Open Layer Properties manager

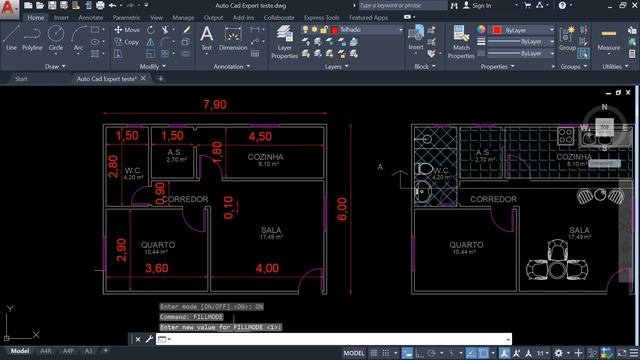click(x=284, y=41)
